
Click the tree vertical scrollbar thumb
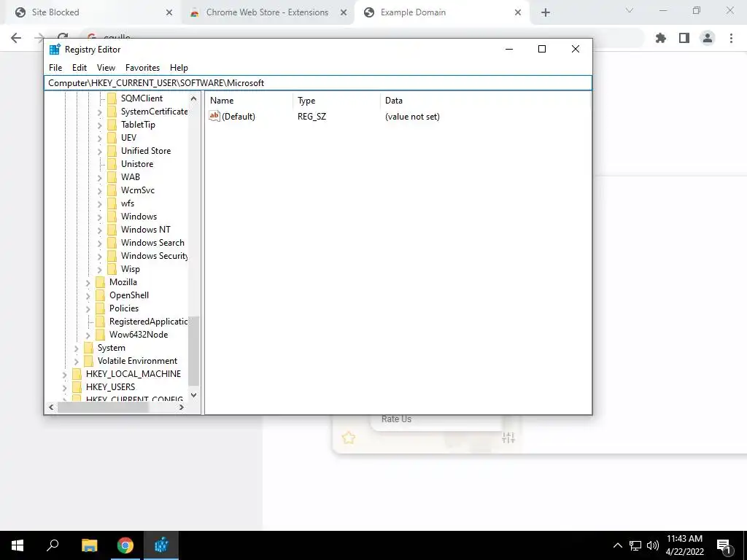click(193, 351)
